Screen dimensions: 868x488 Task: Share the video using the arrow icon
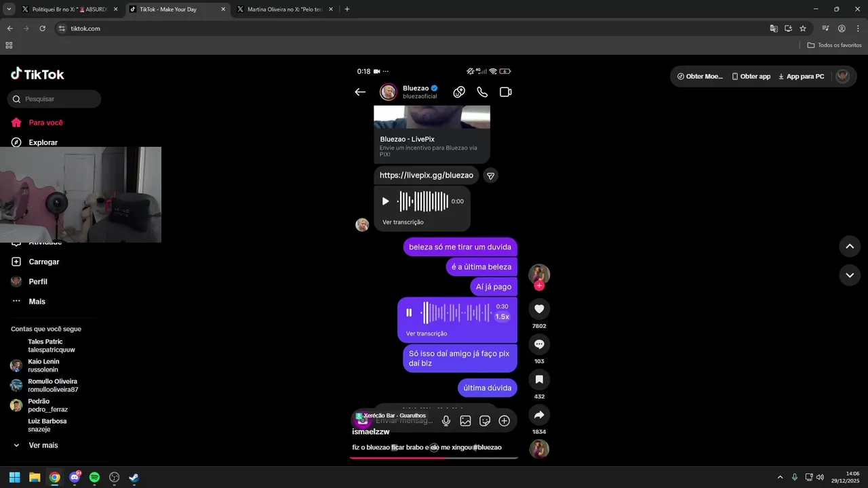[539, 415]
